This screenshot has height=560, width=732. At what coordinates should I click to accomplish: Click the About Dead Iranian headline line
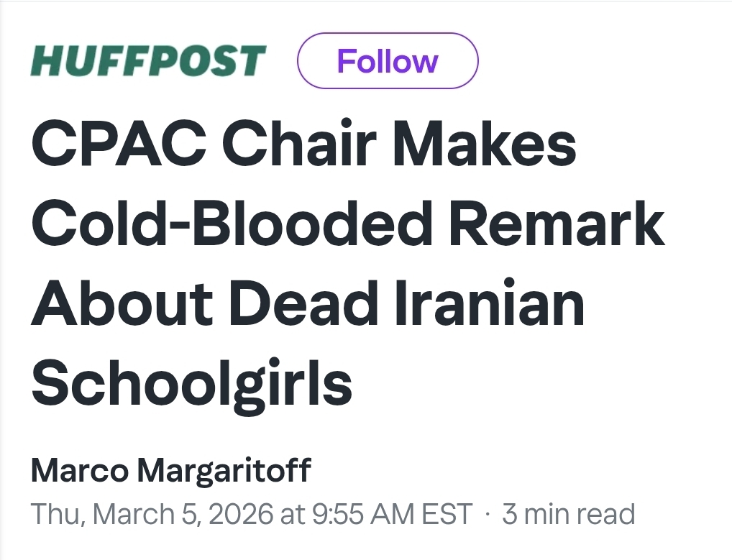(x=307, y=303)
